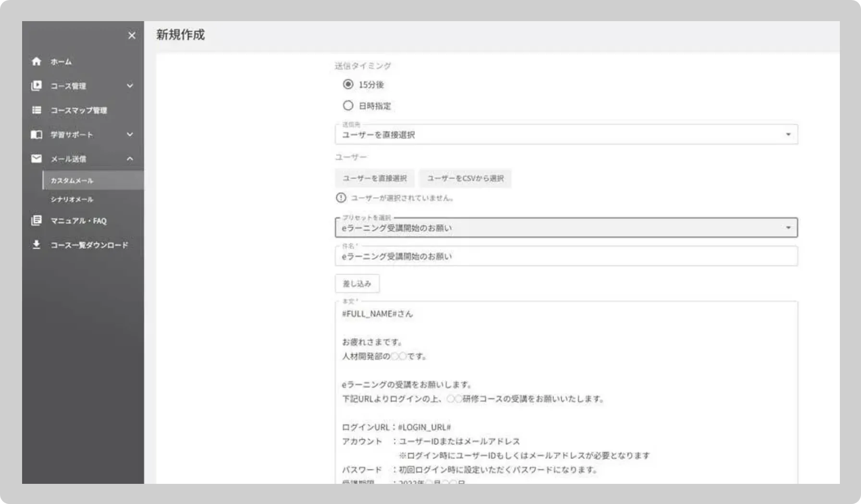861x504 pixels.
Task: Click the ユーザーをCSVから選択 button
Action: (465, 178)
